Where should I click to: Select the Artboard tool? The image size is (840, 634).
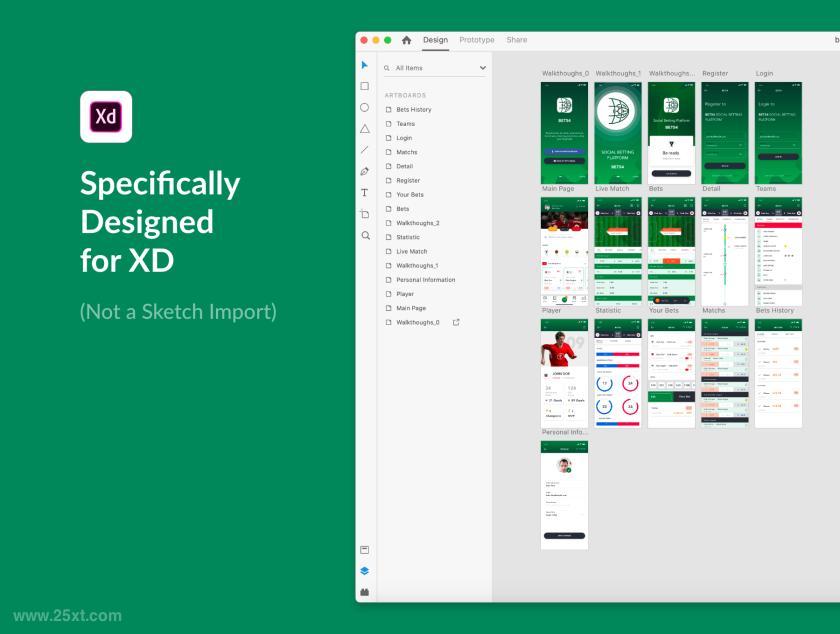coord(365,214)
